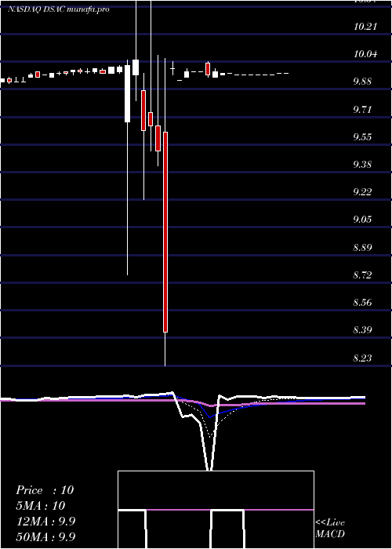The height and width of the screenshot is (549, 392).
Task: Click the large white candlestick with long lower wick
Action: click(x=127, y=93)
